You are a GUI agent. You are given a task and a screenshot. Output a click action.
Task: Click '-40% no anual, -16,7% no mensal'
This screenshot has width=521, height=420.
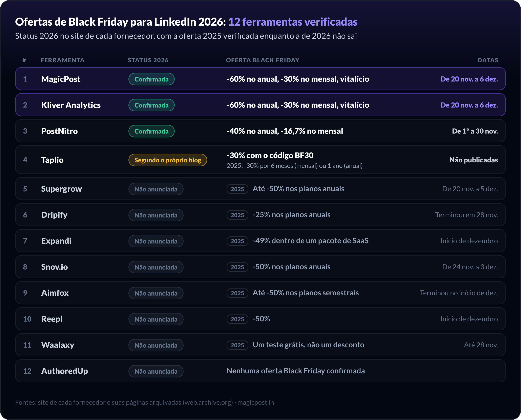285,131
